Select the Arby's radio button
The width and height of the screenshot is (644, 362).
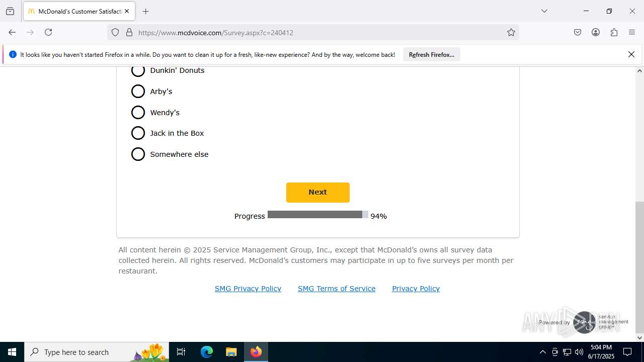pyautogui.click(x=138, y=91)
